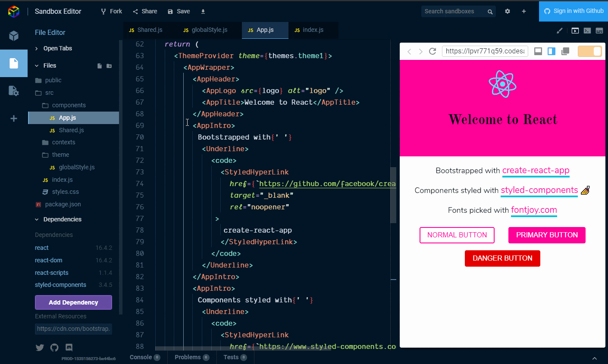
Task: Open the project info cube panel
Action: [x=14, y=35]
